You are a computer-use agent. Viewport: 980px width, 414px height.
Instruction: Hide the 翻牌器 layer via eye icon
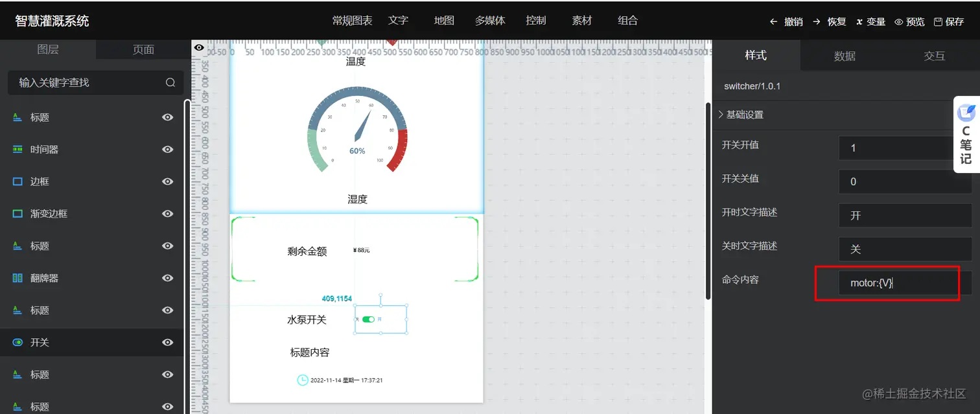click(168, 278)
